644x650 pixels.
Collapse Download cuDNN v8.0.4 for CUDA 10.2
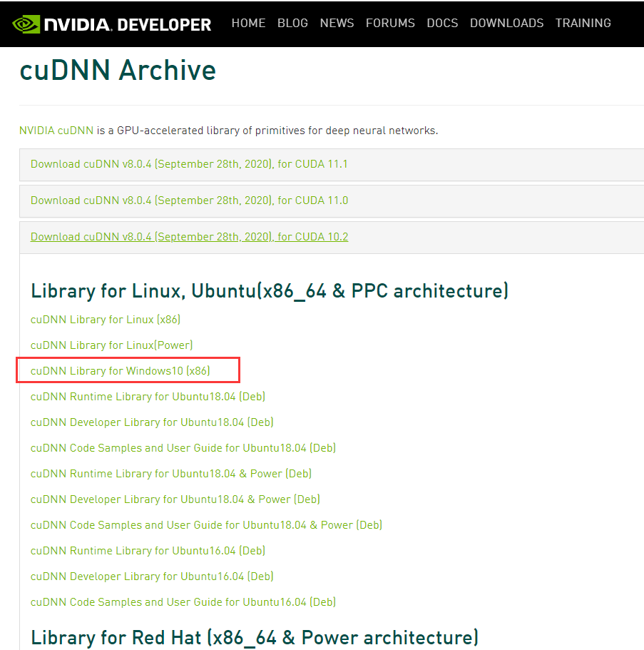coord(188,236)
